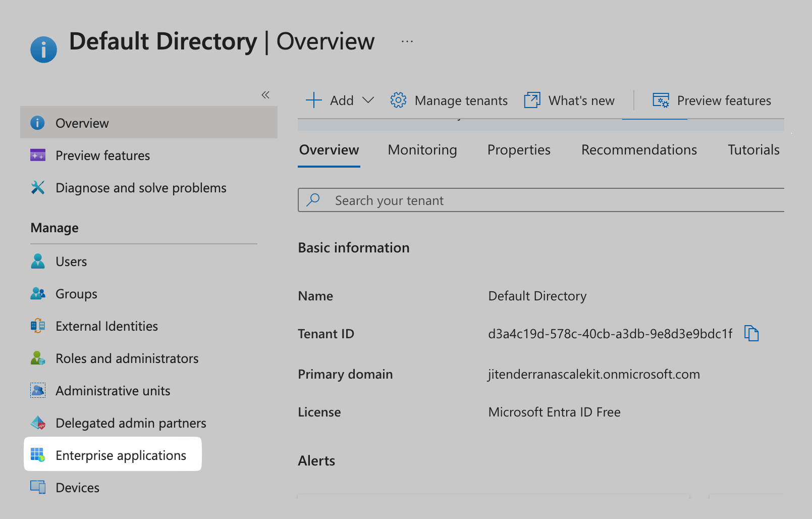Click the What's new icon
This screenshot has height=519, width=812.
pyautogui.click(x=531, y=100)
